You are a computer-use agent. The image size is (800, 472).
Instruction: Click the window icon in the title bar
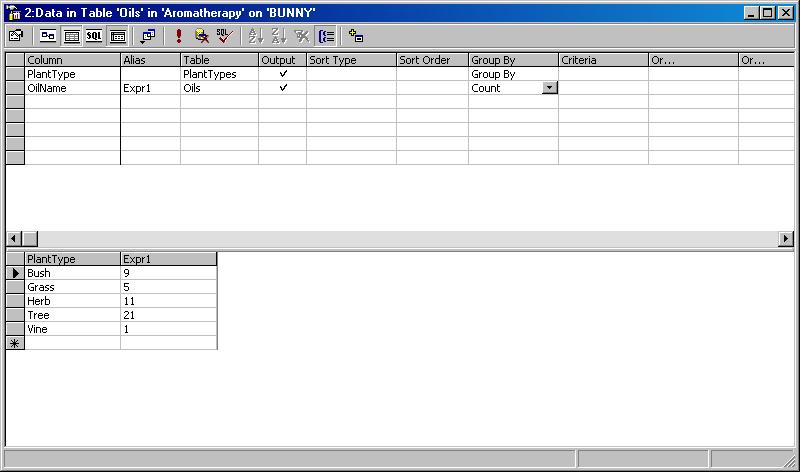point(14,13)
